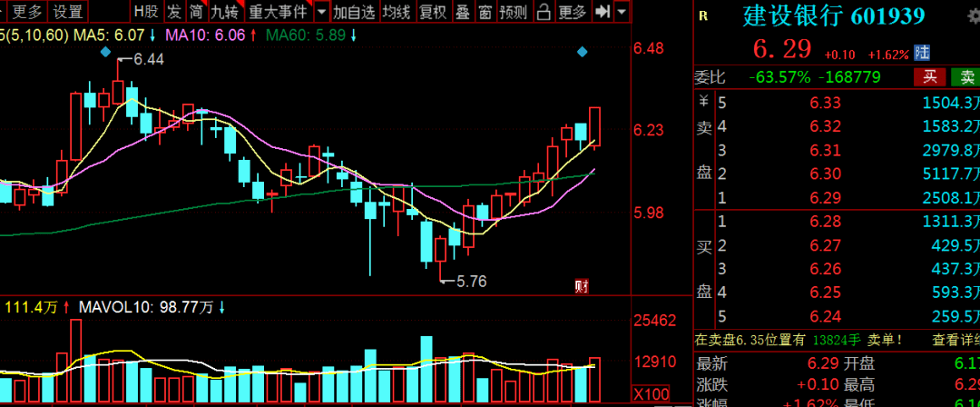Click the 窗 window toolbar icon
The image size is (980, 407).
click(484, 11)
